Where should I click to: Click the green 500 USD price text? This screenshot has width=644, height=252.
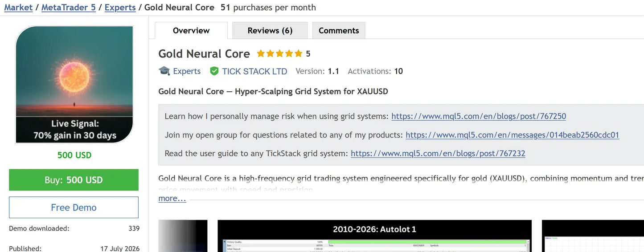74,155
